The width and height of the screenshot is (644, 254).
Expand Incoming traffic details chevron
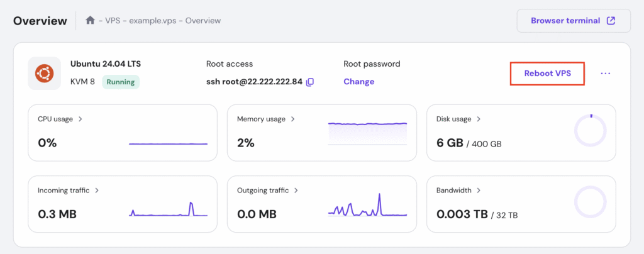tap(97, 190)
